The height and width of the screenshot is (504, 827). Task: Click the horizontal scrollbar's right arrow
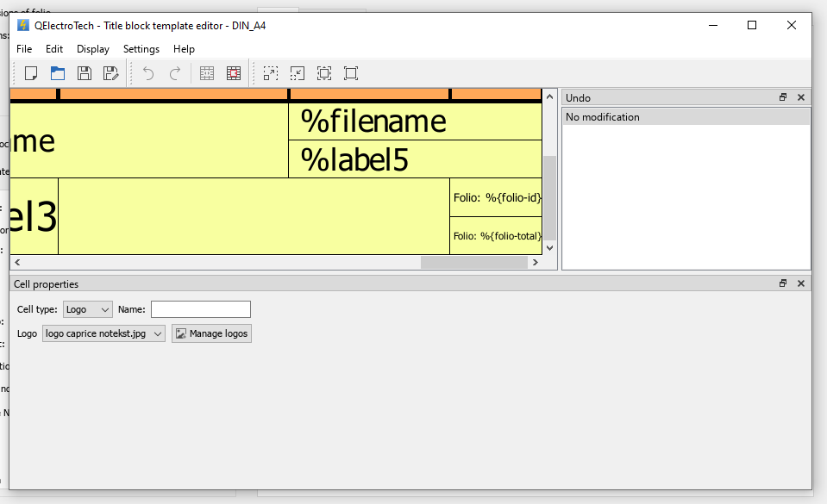pyautogui.click(x=536, y=263)
